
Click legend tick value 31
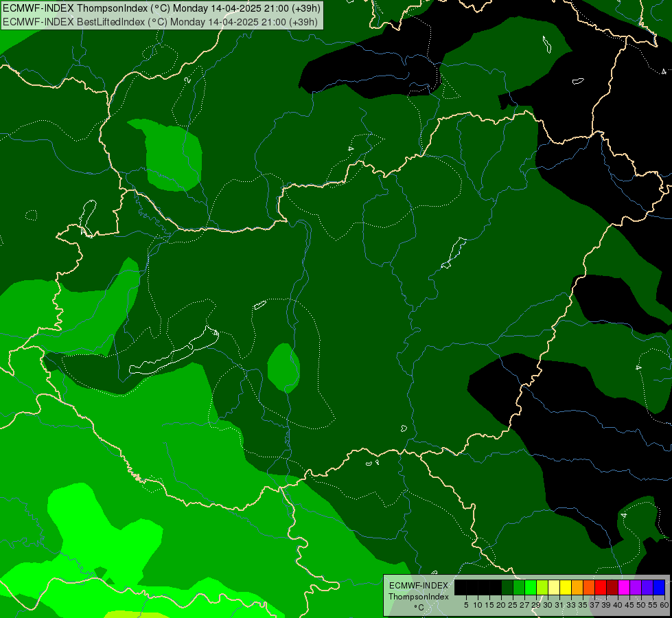coord(559,605)
